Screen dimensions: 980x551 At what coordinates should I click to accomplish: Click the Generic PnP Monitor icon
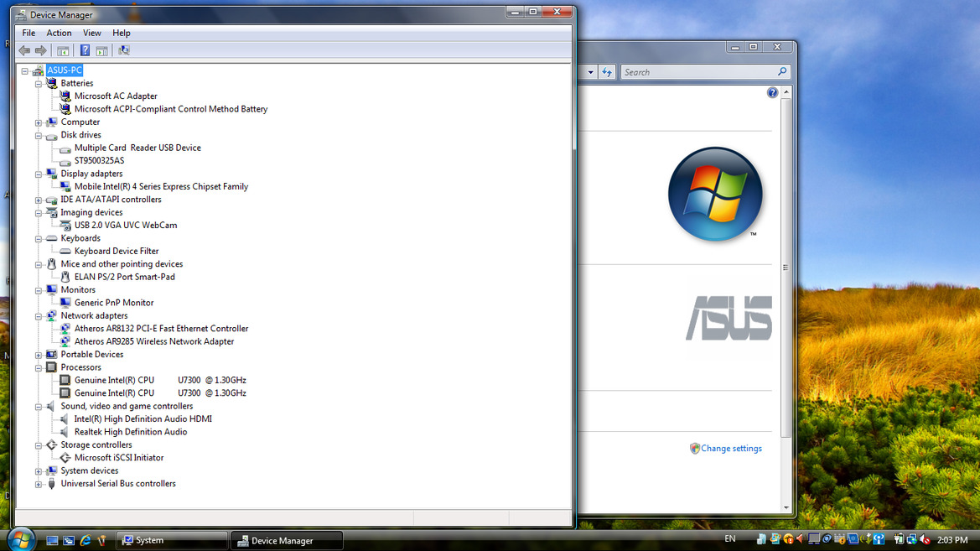[x=65, y=303]
